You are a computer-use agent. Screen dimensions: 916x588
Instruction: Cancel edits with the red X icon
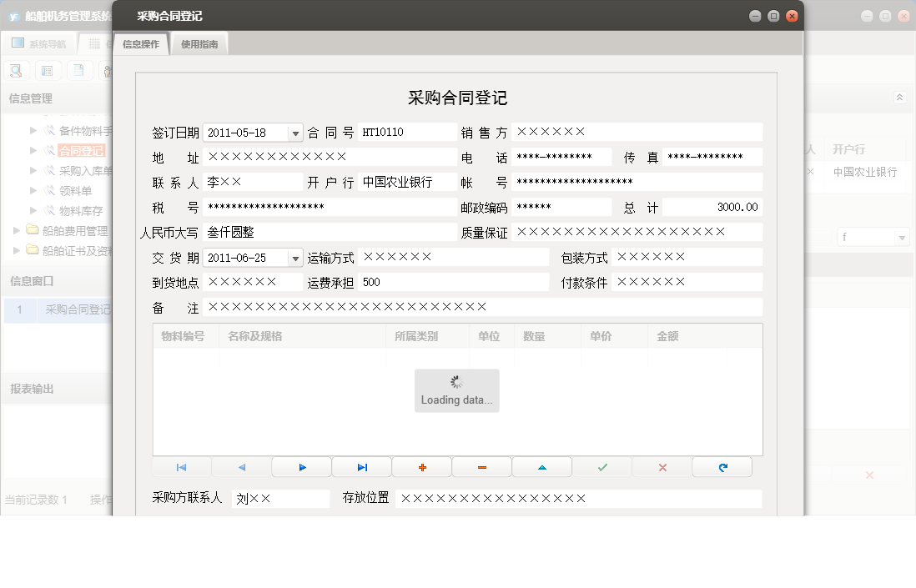[x=662, y=466]
